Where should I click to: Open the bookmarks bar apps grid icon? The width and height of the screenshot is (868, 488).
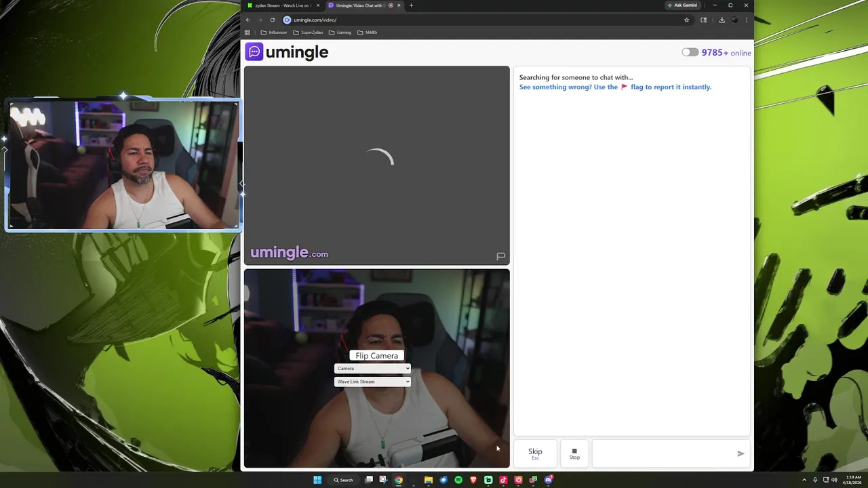pyautogui.click(x=248, y=33)
